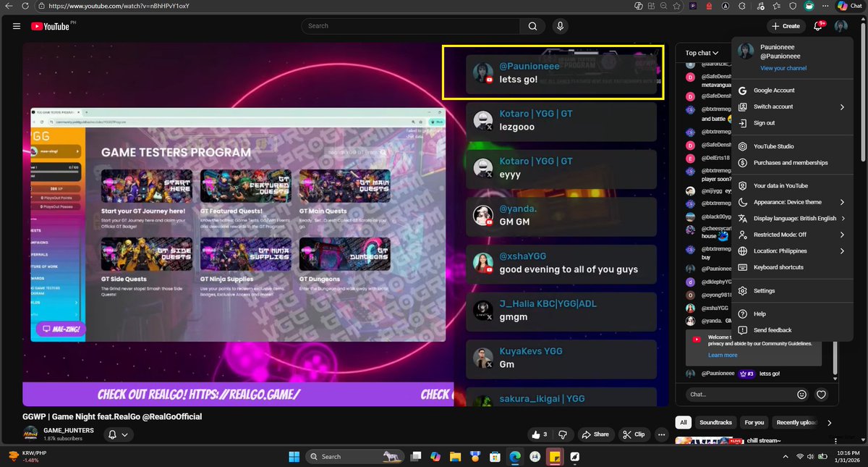Open the notifications bell with 9+ badge

818,26
